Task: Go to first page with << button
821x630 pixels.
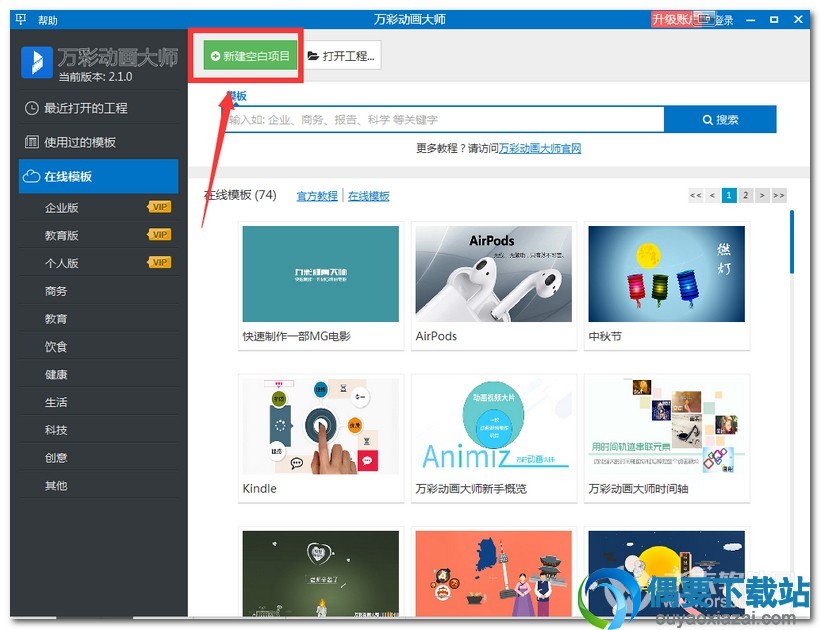Action: (x=695, y=196)
